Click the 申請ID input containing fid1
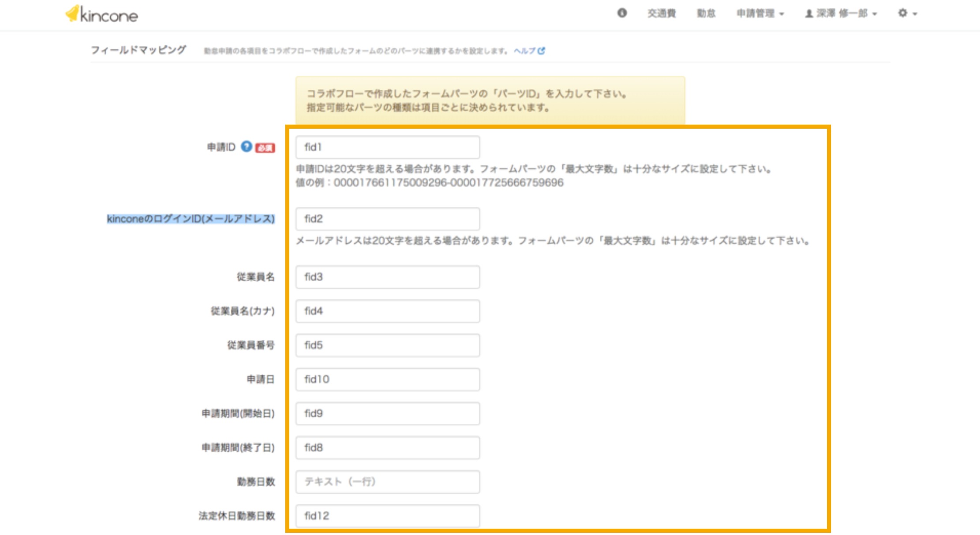The width and height of the screenshot is (980, 535). (x=387, y=147)
